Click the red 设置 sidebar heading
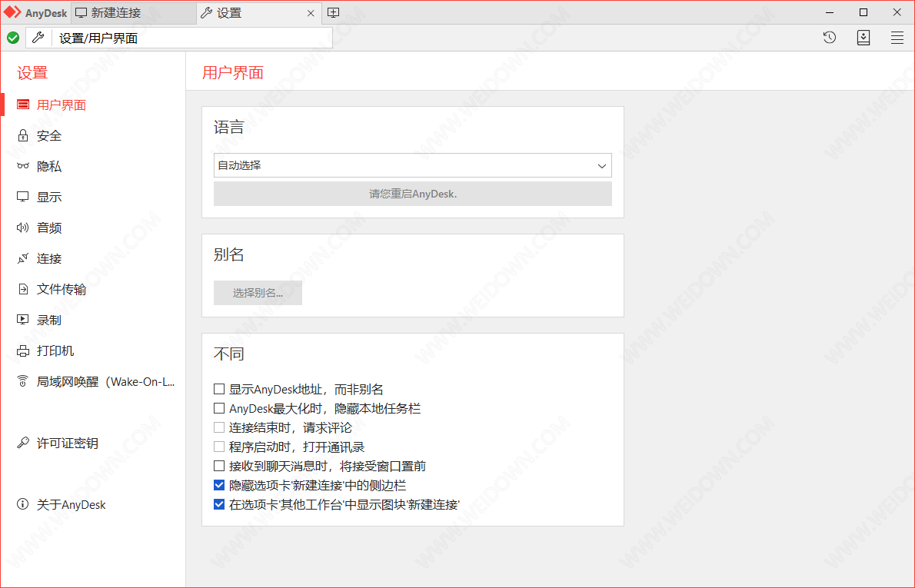915x588 pixels. 32,73
